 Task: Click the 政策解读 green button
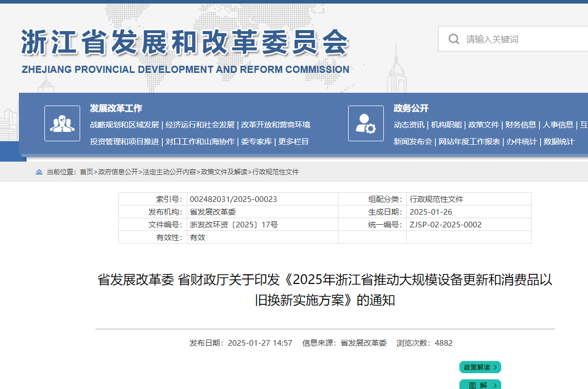click(480, 367)
